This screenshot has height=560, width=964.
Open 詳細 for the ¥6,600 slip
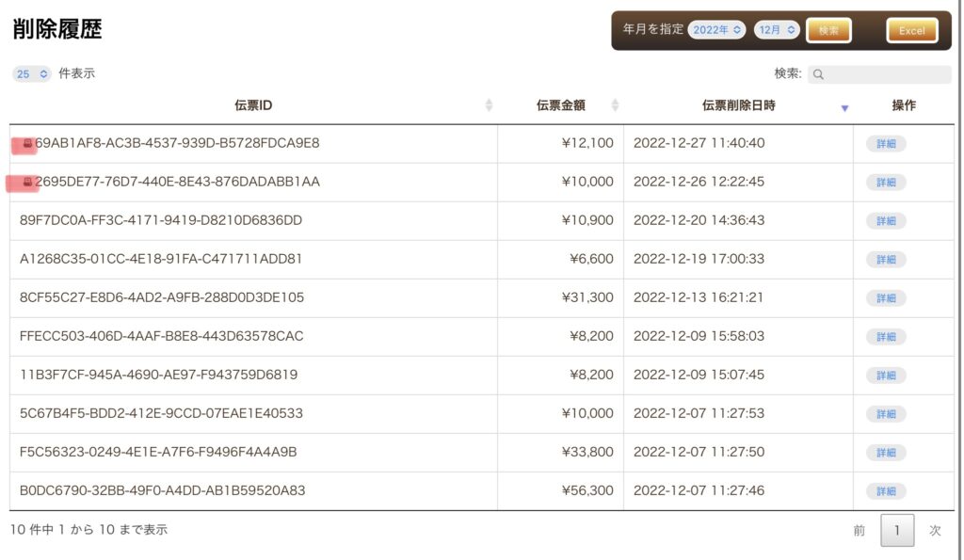click(886, 260)
